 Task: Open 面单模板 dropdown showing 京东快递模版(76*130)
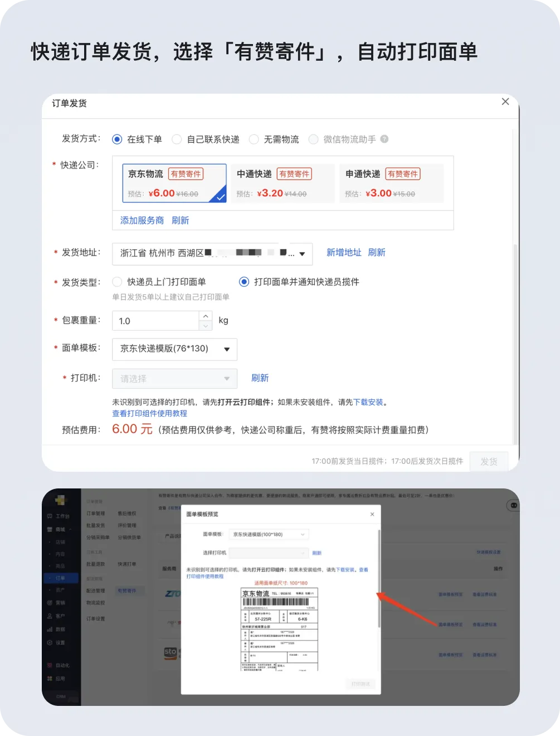[x=175, y=349]
